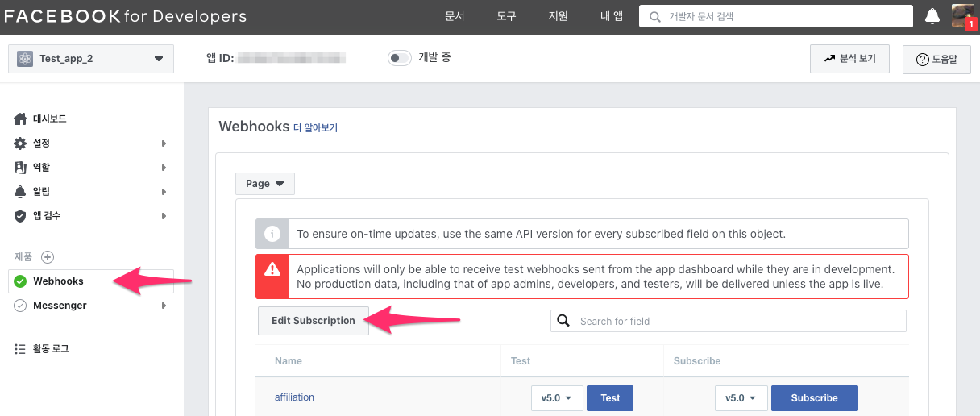The image size is (980, 416).
Task: Open the v5.0 version dropdown under Test
Action: point(557,398)
